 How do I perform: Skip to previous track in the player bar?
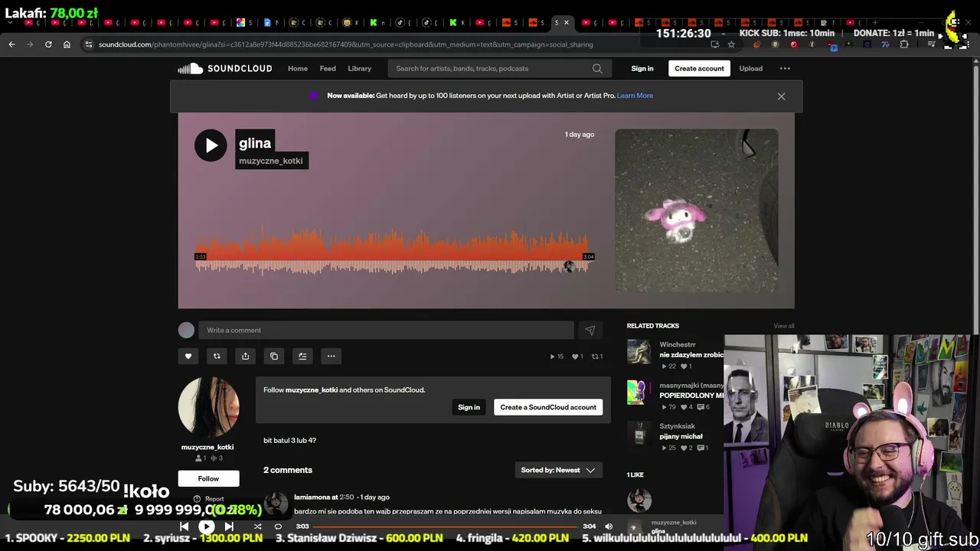(x=184, y=527)
